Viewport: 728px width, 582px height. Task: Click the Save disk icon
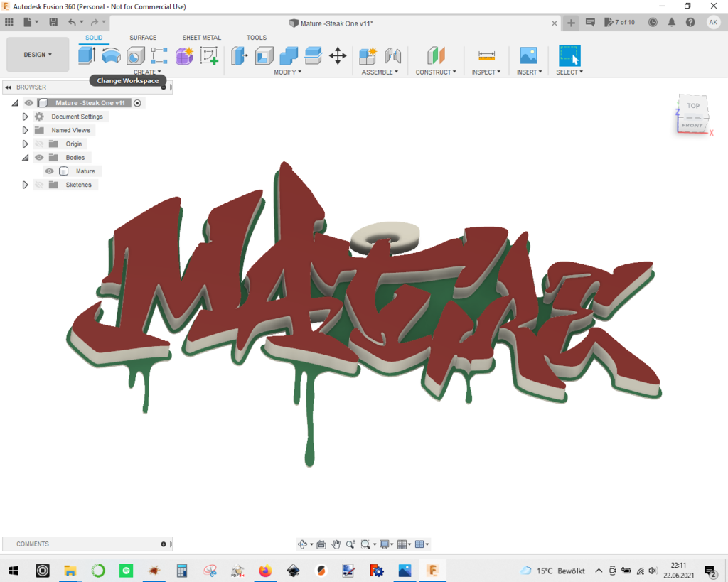click(53, 22)
